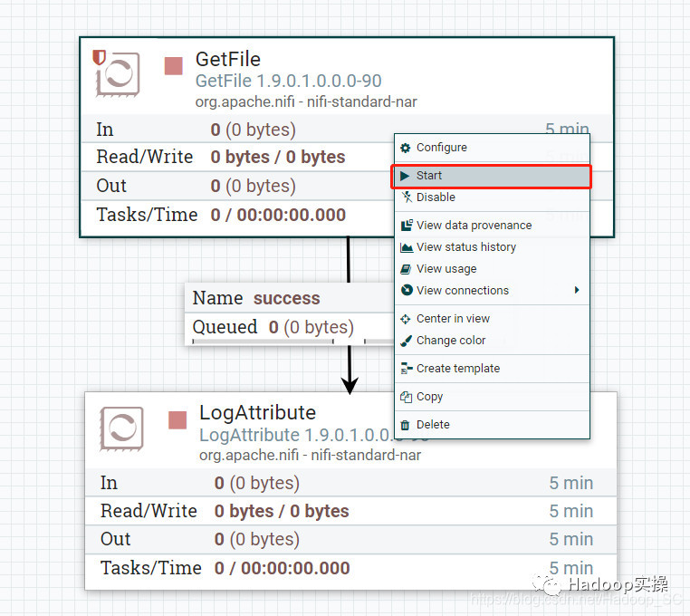The image size is (690, 616).
Task: Click GetFile's Tasks/Time 0 / 00:00:00.000 value
Action: 278,216
